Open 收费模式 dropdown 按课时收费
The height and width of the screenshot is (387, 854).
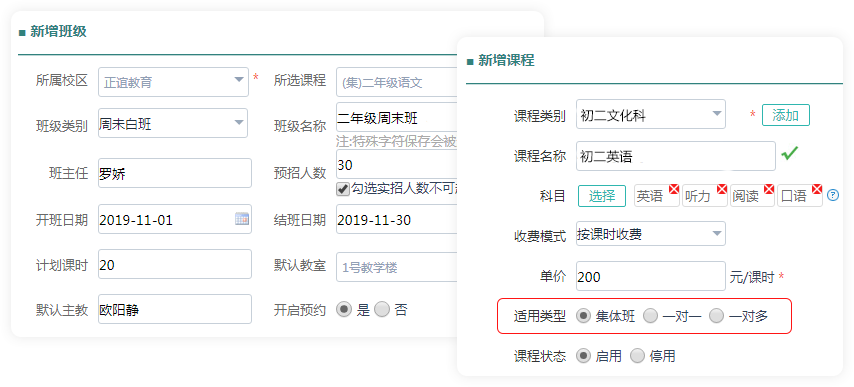pos(651,234)
